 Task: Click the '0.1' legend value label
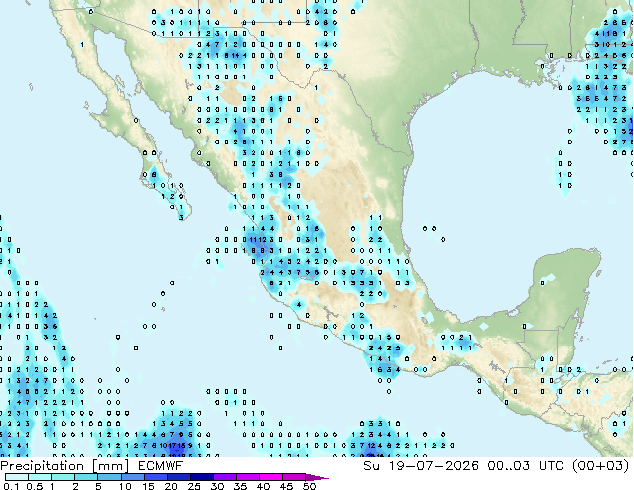pos(11,486)
